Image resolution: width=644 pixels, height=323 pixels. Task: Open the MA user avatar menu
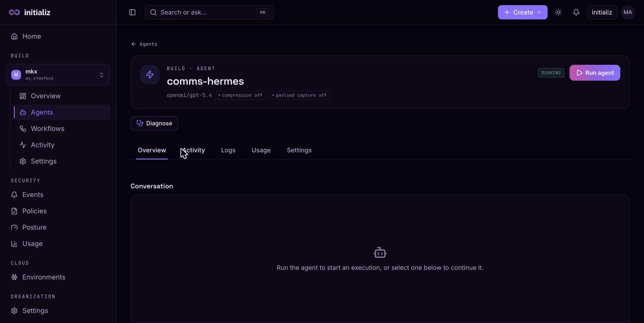[628, 13]
